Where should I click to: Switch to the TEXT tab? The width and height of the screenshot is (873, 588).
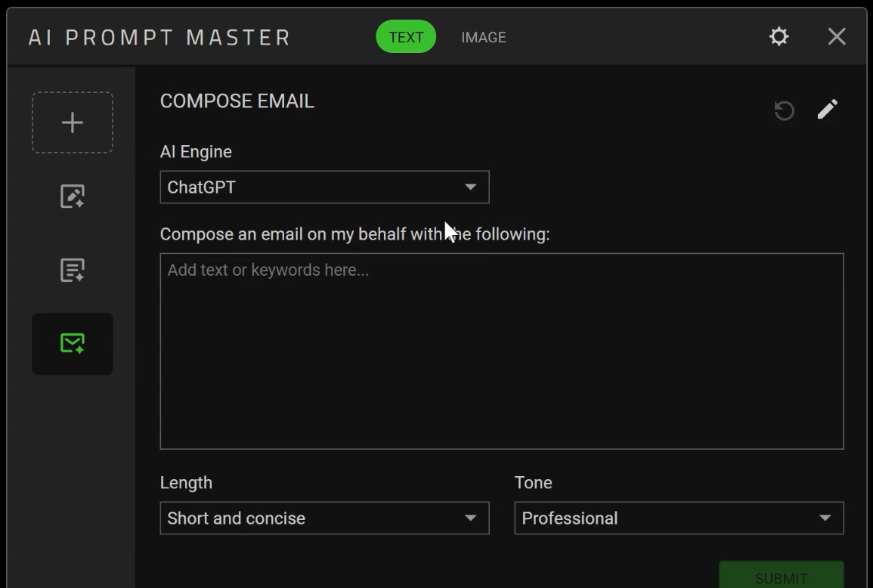click(x=406, y=37)
